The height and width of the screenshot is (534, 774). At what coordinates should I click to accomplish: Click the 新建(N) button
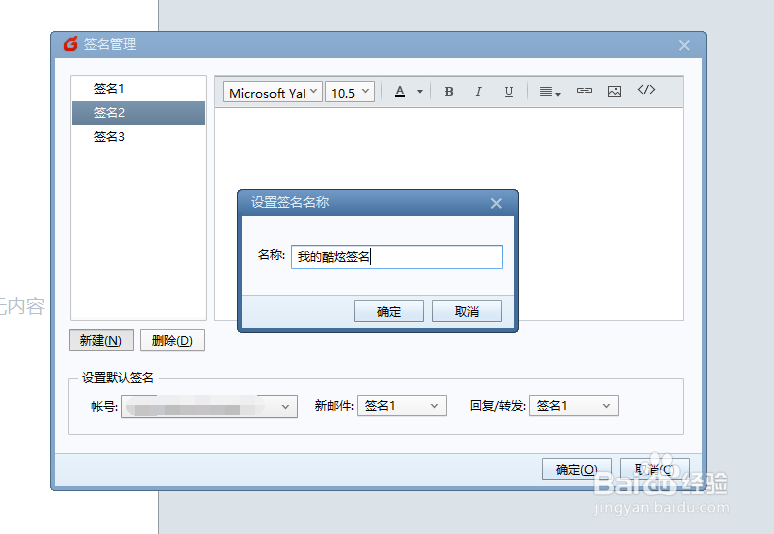(101, 341)
